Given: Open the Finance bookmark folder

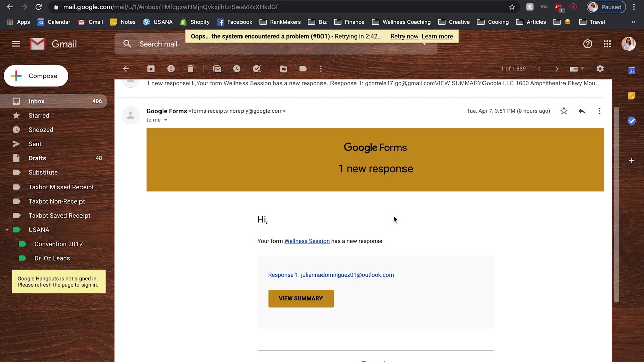Looking at the screenshot, I should coord(349,22).
